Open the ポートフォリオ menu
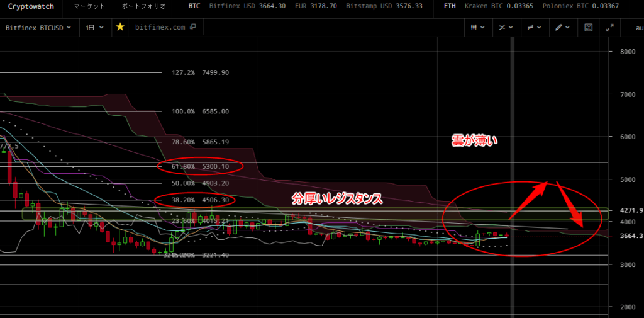 click(144, 6)
